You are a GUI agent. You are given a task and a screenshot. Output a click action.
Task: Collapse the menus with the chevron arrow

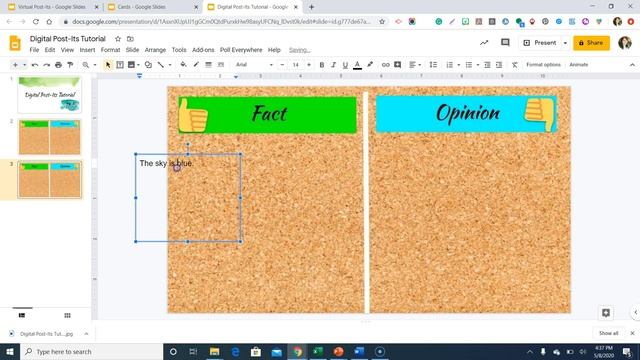pyautogui.click(x=632, y=65)
